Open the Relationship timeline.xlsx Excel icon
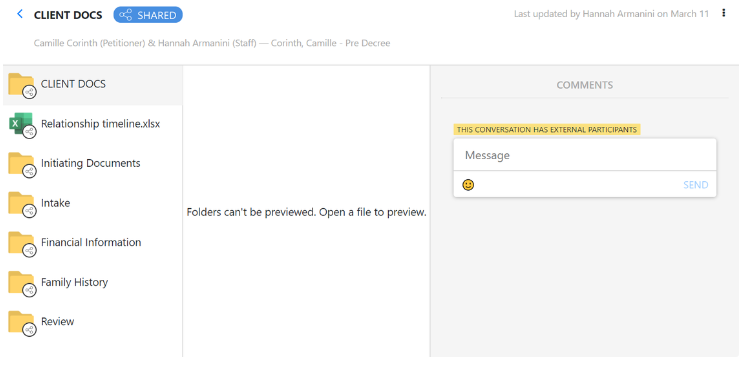 [22, 125]
